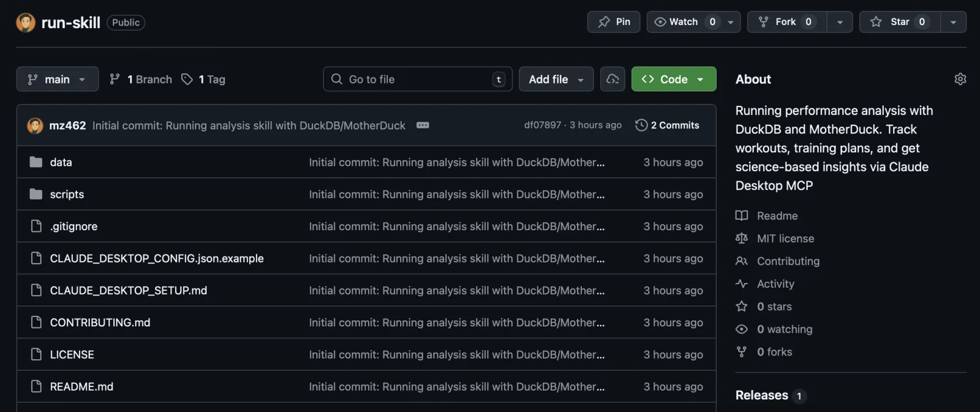Open the Add file dropdown
Viewport: 980px width, 412px height.
(x=556, y=79)
